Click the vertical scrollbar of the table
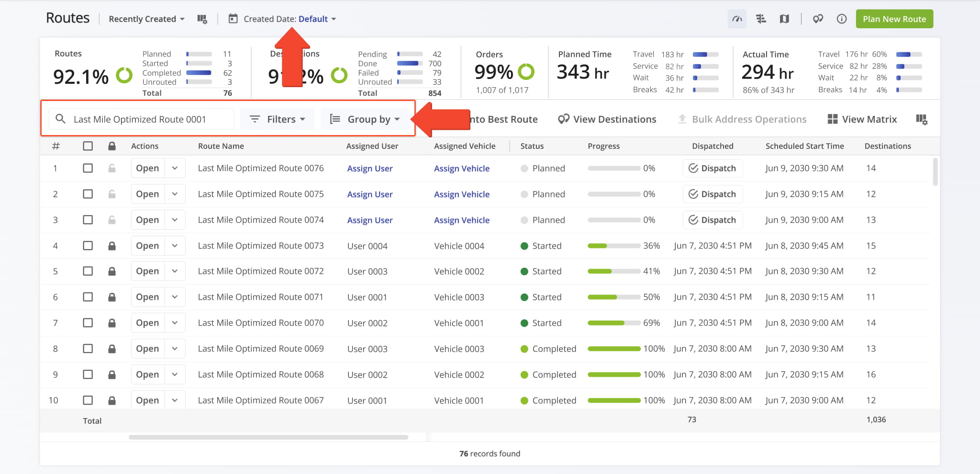The image size is (980, 474). [935, 171]
